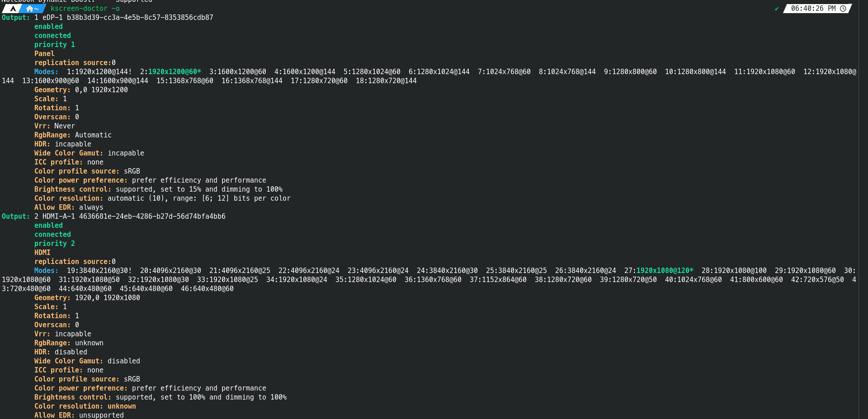Image resolution: width=868 pixels, height=419 pixels.
Task: Click the kscreen-doctor -o command text
Action: tap(85, 9)
